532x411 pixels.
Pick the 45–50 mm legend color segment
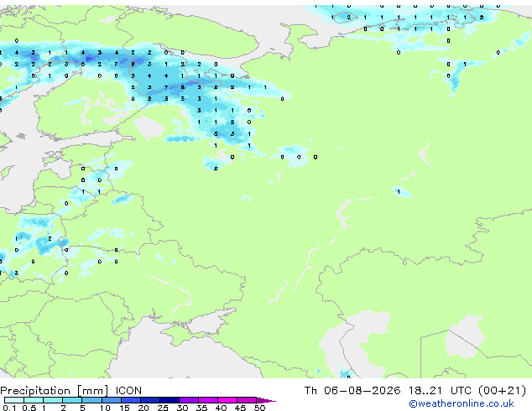[x=246, y=400]
